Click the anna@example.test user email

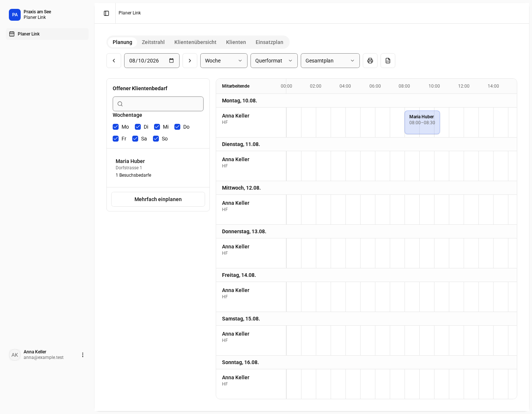click(x=44, y=357)
